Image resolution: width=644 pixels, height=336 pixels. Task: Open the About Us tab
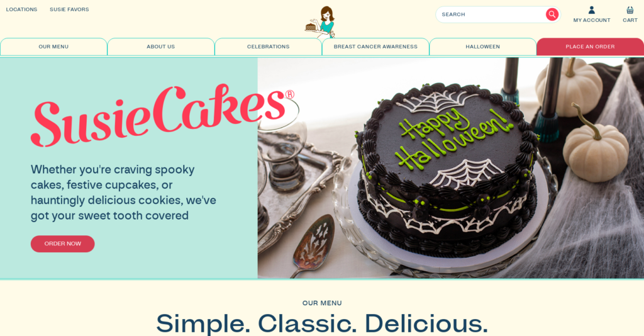[161, 47]
